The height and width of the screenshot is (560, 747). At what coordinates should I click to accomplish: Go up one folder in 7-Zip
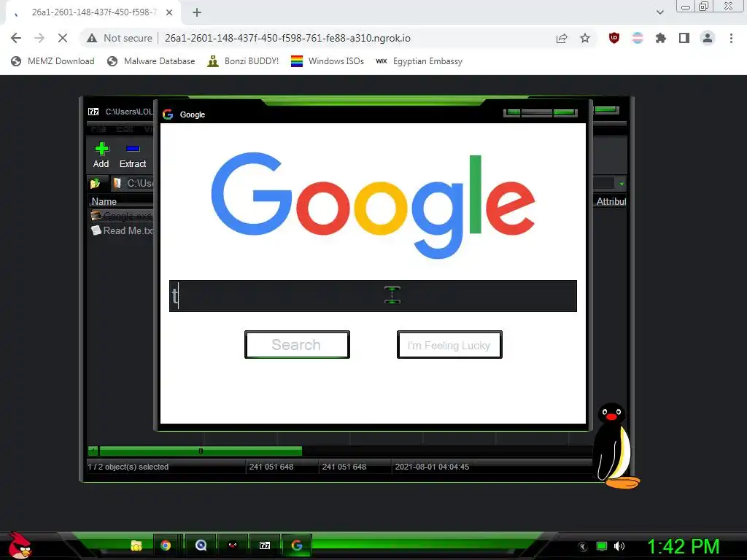pos(96,183)
